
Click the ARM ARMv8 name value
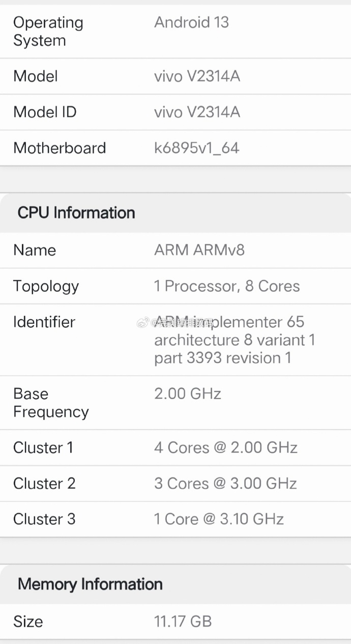[x=199, y=250]
